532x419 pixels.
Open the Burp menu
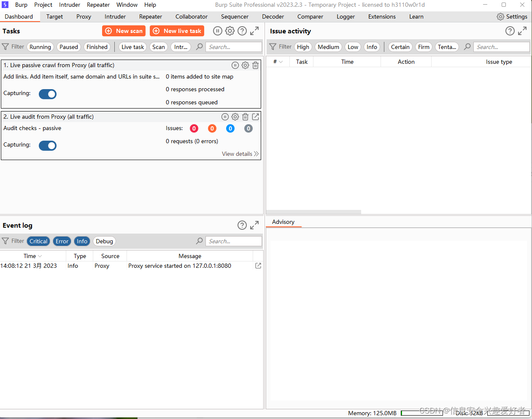point(21,5)
